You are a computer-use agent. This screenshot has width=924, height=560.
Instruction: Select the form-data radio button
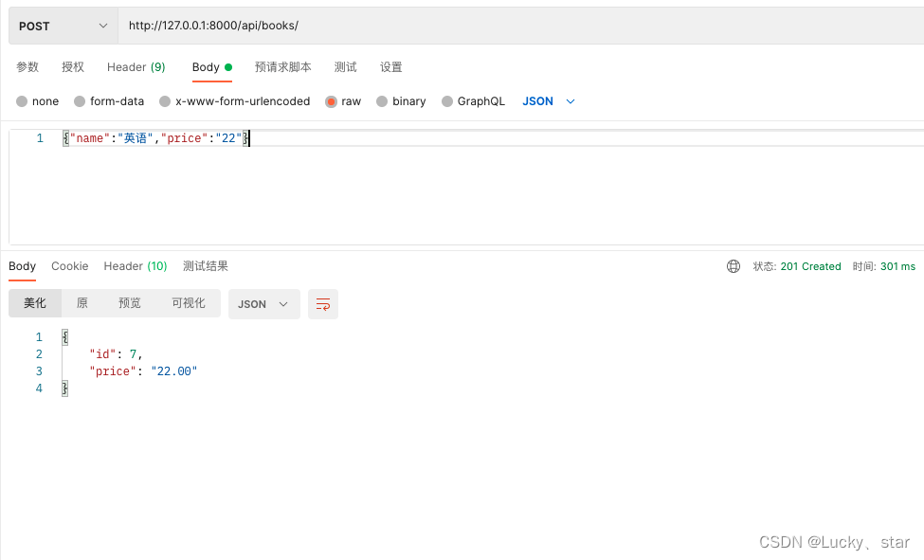click(80, 101)
